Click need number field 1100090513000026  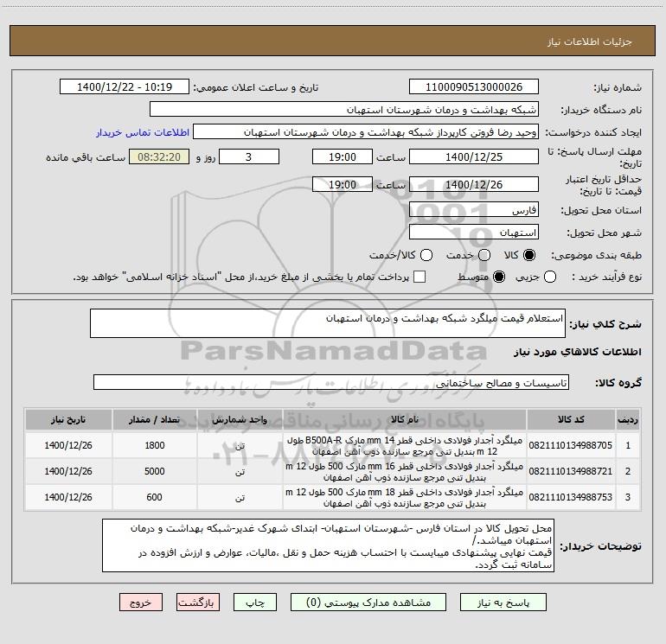pos(474,87)
